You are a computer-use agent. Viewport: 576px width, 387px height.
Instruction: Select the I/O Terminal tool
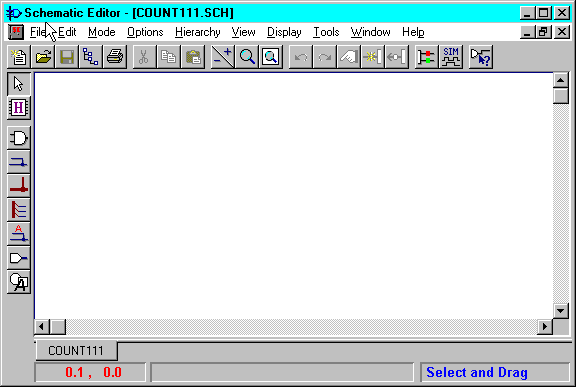click(19, 258)
